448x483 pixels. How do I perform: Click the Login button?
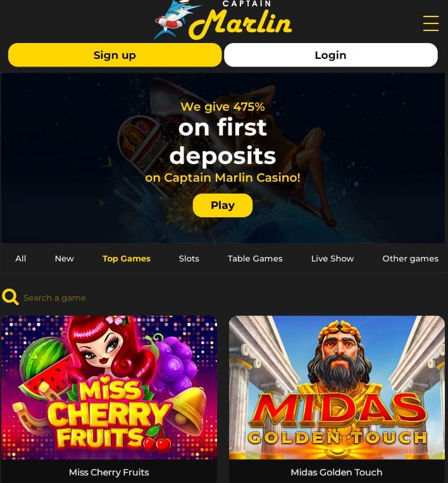coord(331,55)
